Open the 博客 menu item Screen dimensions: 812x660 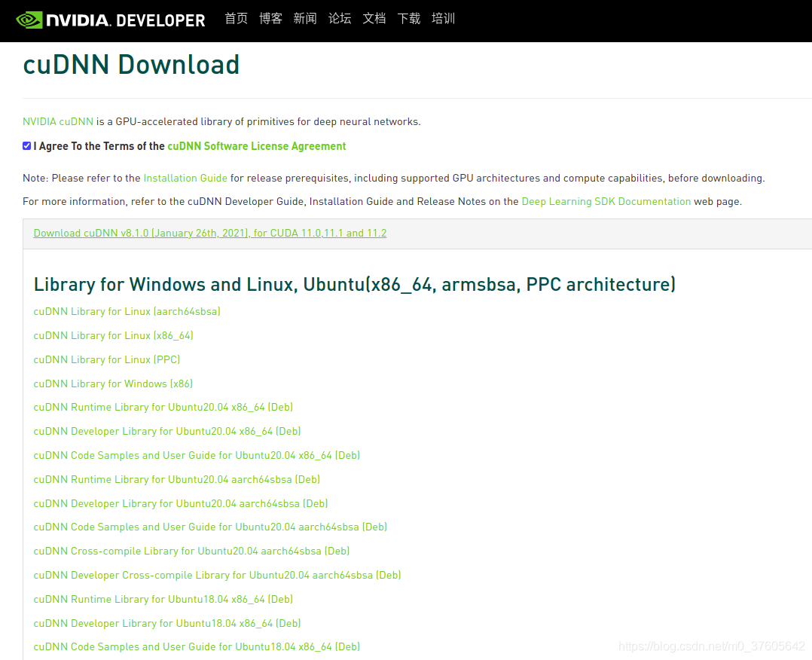click(271, 19)
